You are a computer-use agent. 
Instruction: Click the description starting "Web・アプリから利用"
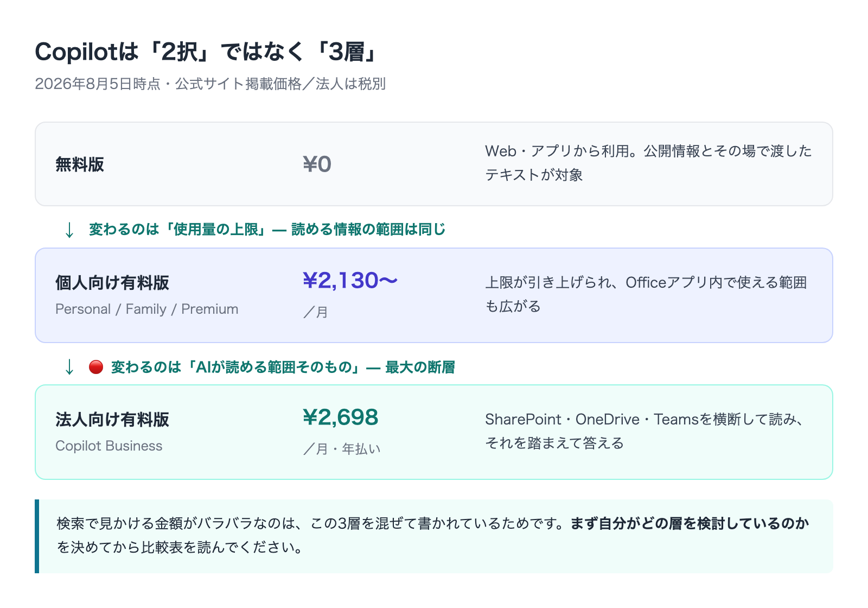tap(648, 163)
